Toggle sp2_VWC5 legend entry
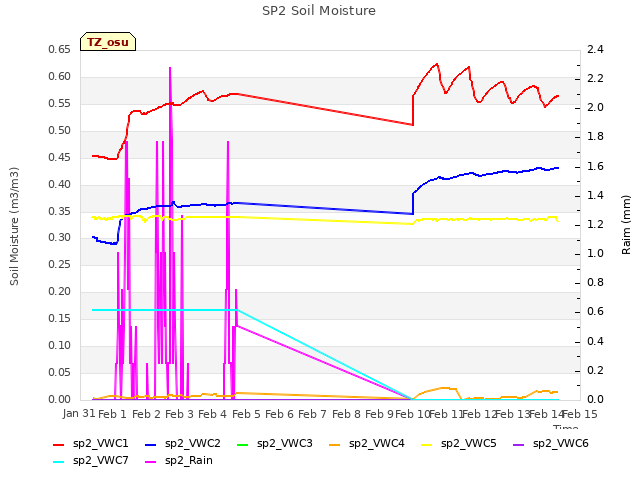640x480 pixels. coord(459,444)
